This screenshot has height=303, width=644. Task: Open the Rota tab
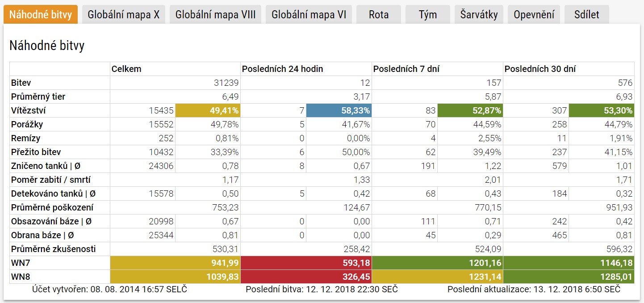(378, 15)
